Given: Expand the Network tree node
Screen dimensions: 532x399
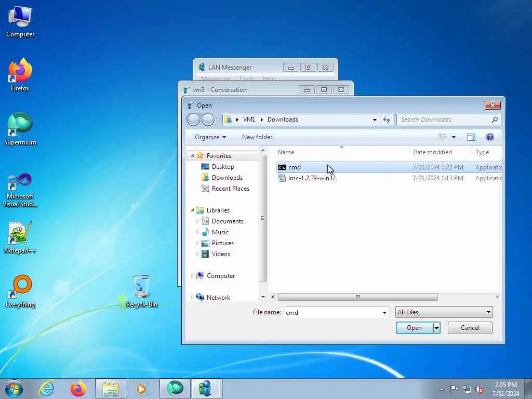Looking at the screenshot, I should tap(192, 298).
